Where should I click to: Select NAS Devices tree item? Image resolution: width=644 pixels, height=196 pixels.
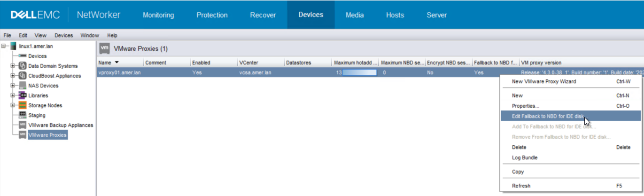[43, 86]
